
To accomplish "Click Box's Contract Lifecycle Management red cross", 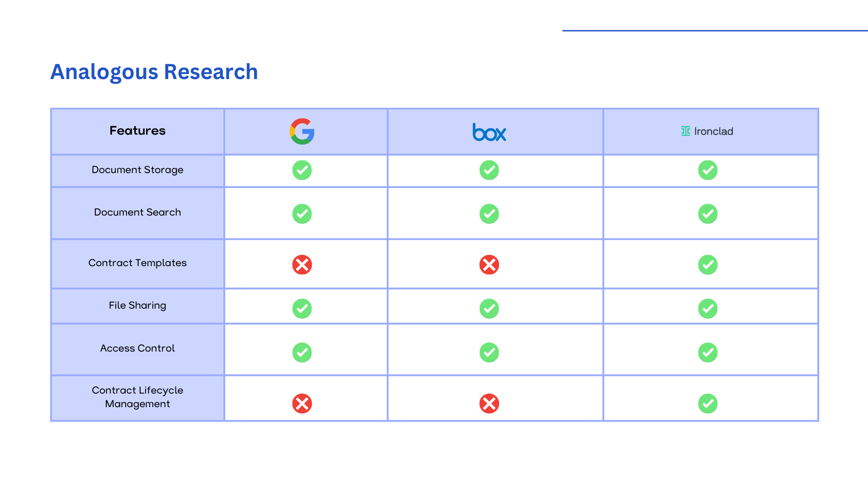I will tap(489, 404).
